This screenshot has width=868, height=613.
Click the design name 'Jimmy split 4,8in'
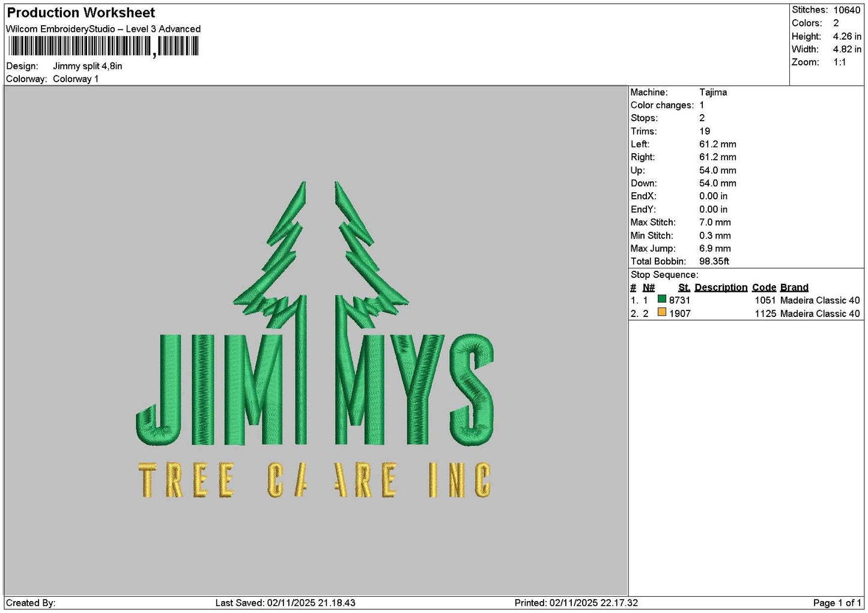pos(88,66)
